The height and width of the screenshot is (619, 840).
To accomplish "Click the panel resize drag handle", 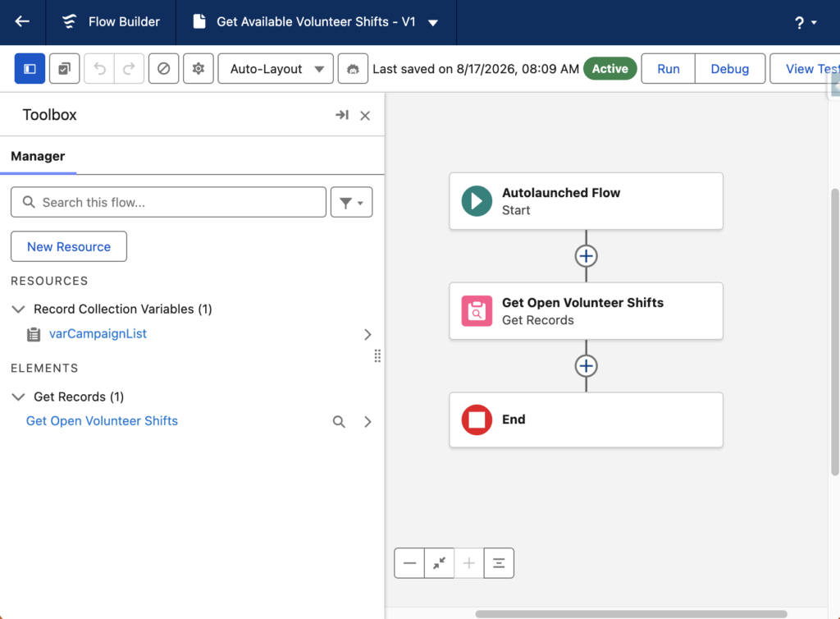I will pyautogui.click(x=377, y=355).
